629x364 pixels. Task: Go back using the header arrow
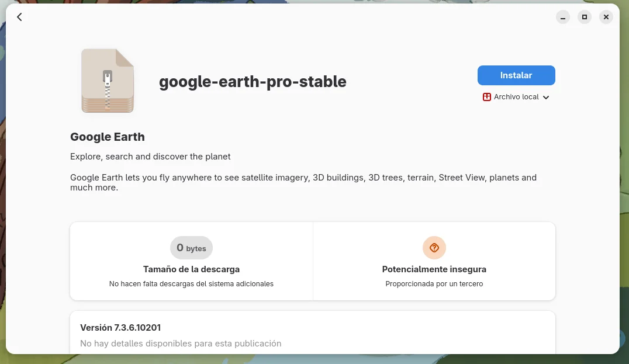tap(19, 17)
